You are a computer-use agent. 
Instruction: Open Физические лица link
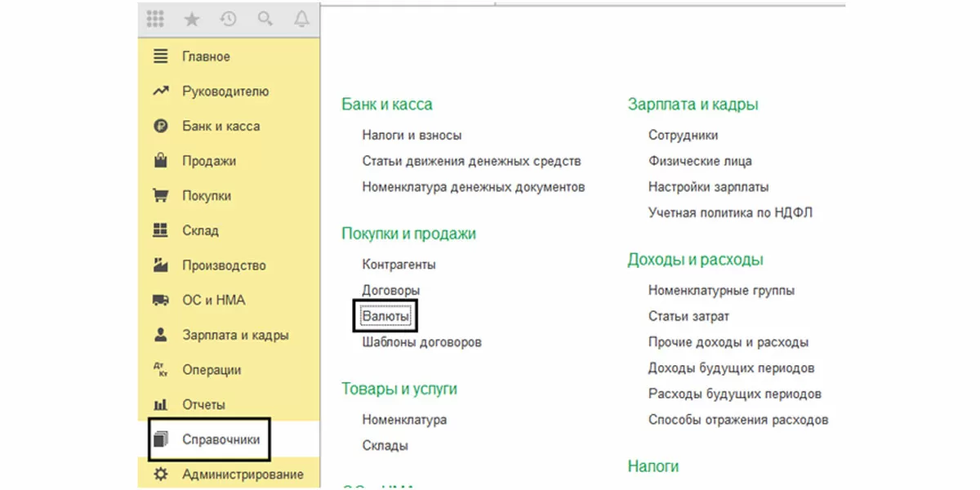(x=700, y=161)
